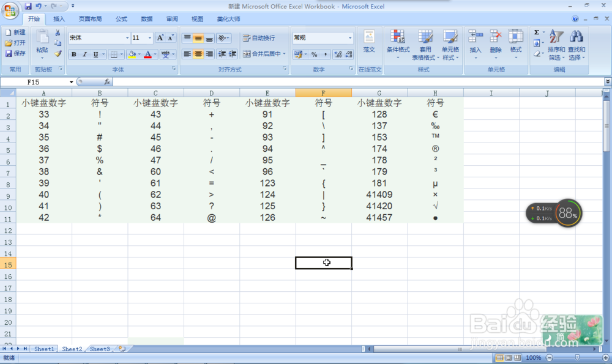Click the Paste clipboard icon

42,38
